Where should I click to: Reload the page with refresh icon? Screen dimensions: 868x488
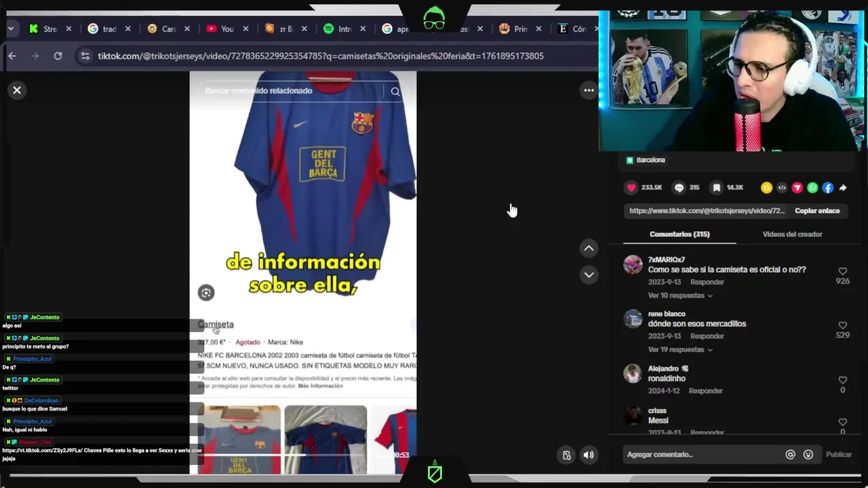58,56
